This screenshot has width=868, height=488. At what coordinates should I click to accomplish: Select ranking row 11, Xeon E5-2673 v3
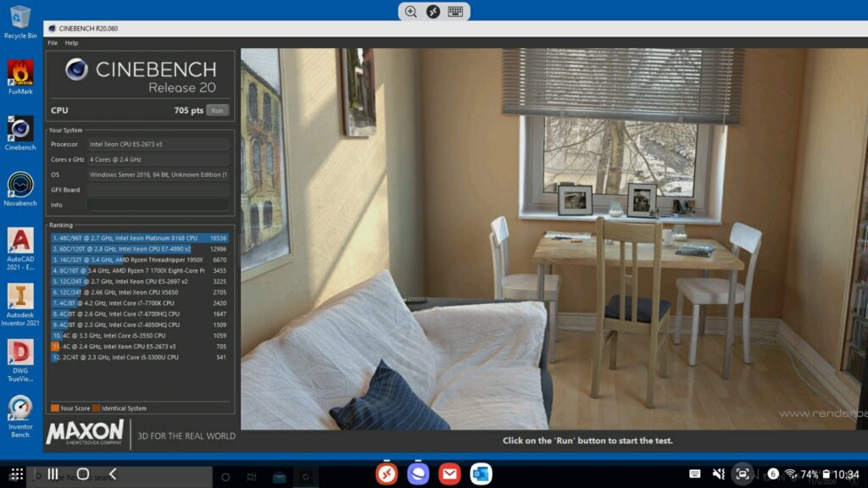click(x=140, y=347)
